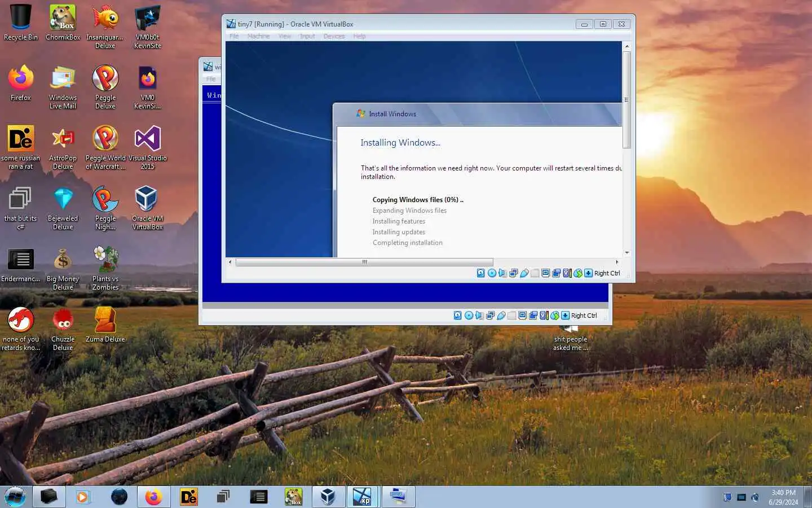Click virtualization CPU indicator in tiny7 status bar
812x508 pixels.
click(567, 273)
